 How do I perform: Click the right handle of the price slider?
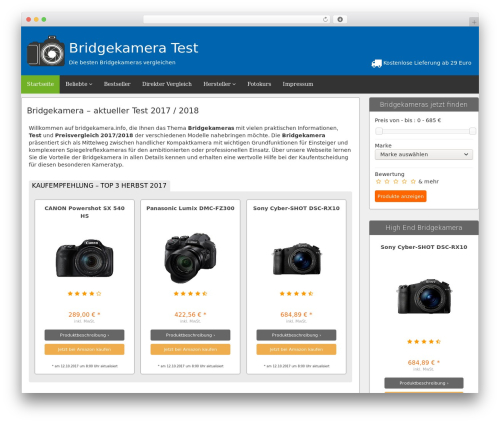(472, 131)
